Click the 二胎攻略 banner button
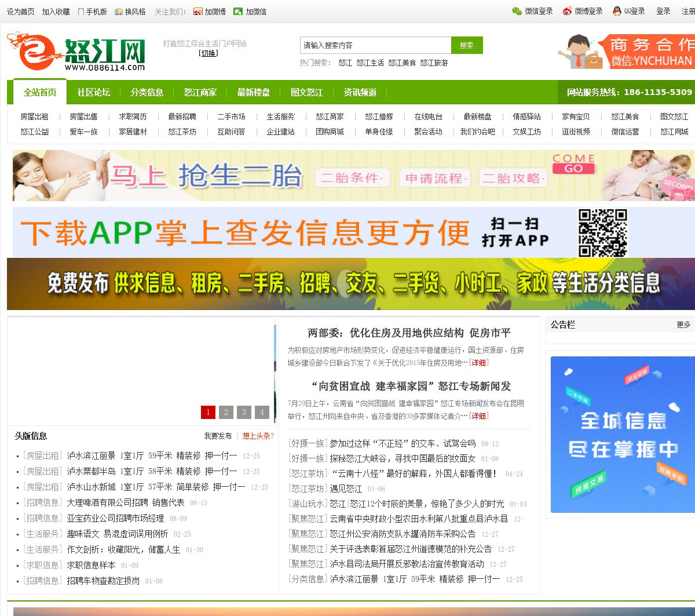The height and width of the screenshot is (616, 695). pyautogui.click(x=513, y=178)
